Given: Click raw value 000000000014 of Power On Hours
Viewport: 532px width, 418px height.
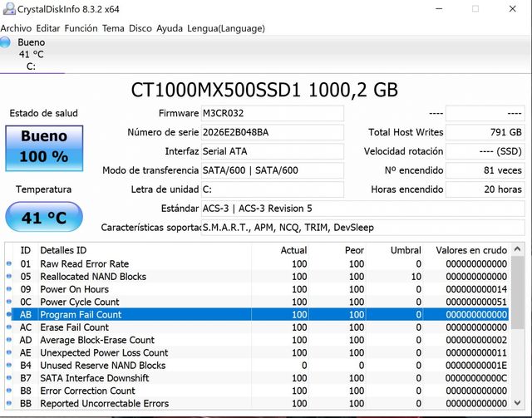Looking at the screenshot, I should coord(476,289).
